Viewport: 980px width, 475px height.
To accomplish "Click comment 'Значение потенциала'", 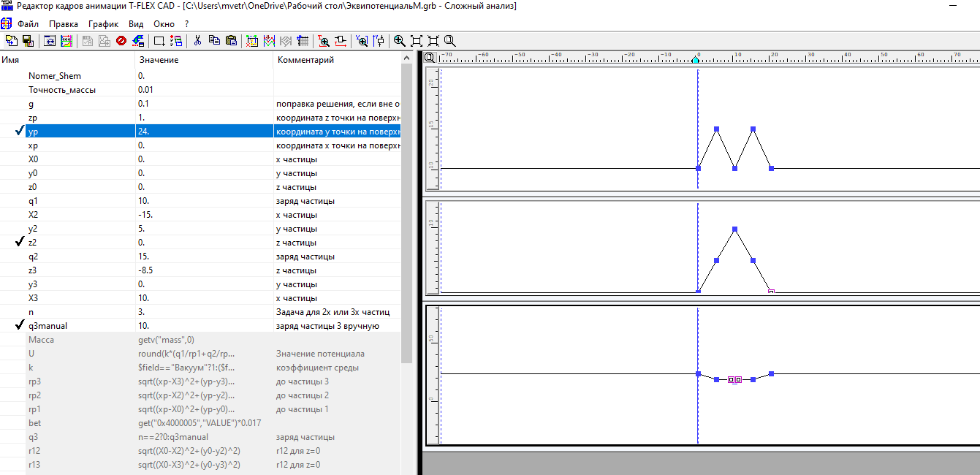I will [x=319, y=354].
